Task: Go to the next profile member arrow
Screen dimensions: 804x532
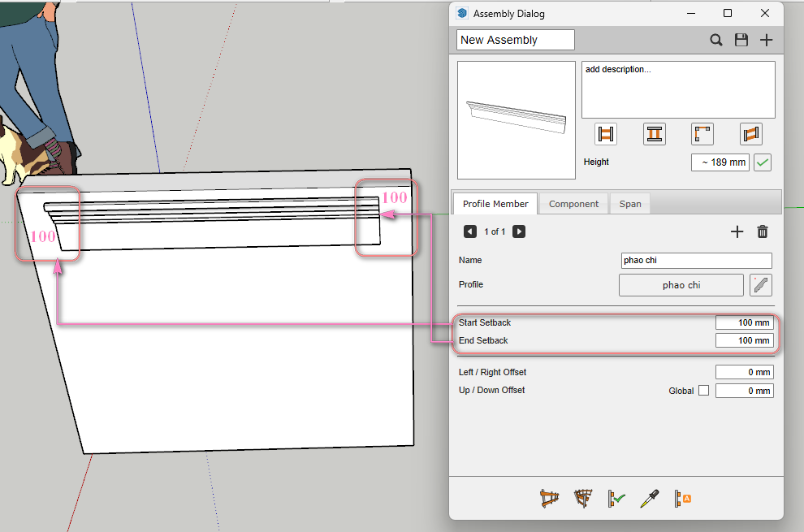Action: pyautogui.click(x=519, y=231)
